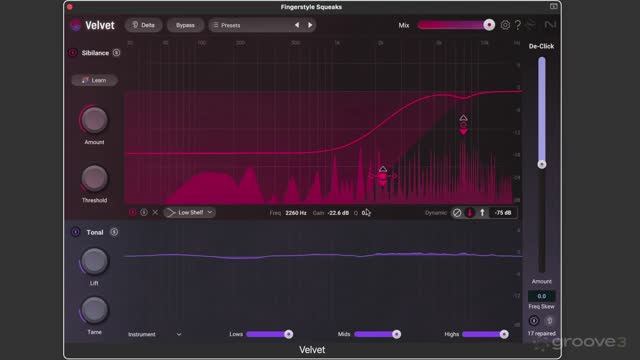Open the Instrument profile dropdown

(155, 334)
